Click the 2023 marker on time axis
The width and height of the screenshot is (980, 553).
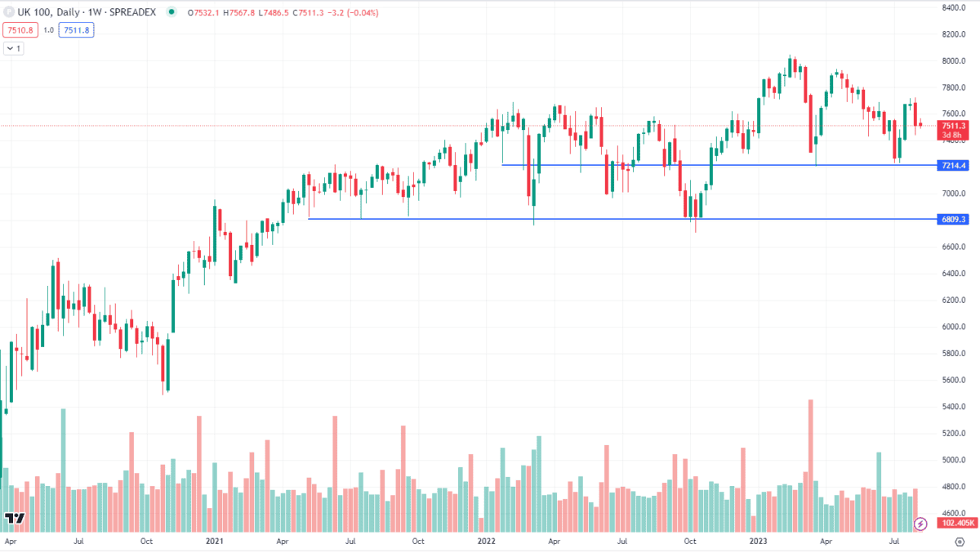click(x=758, y=541)
